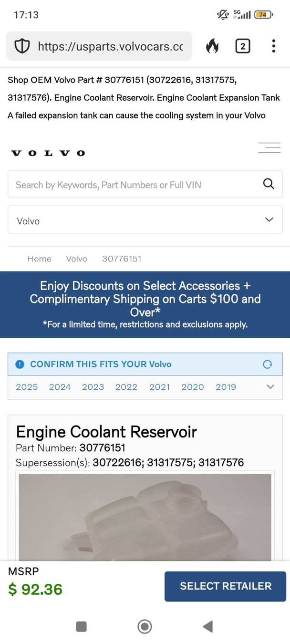Image resolution: width=290 pixels, height=644 pixels.
Task: Click the refresh icon in fitment bar
Action: point(268,364)
